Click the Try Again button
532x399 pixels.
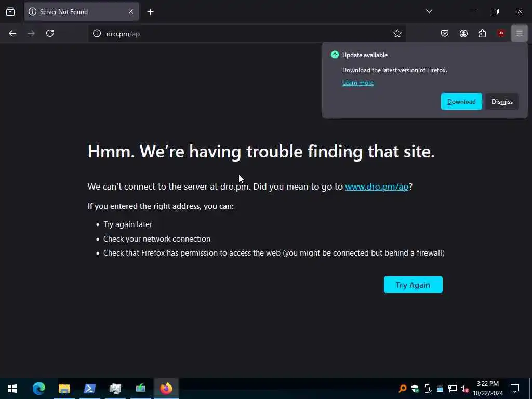[x=413, y=285]
